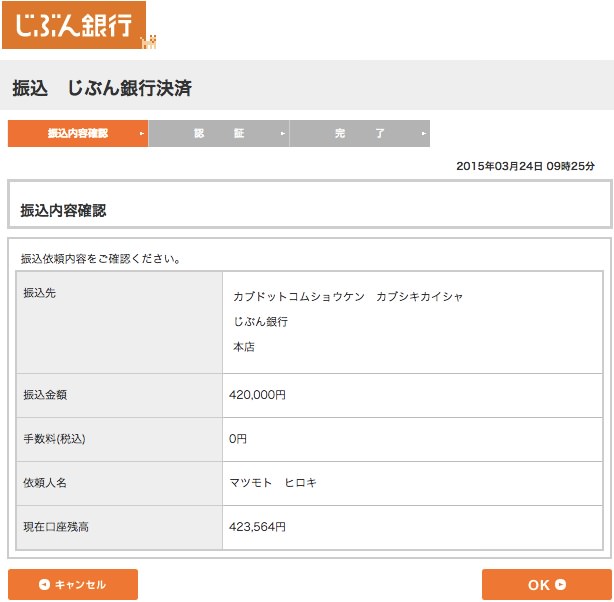The height and width of the screenshot is (602, 614).
Task: Click the じぶん銀行 logo
Action: [x=73, y=25]
